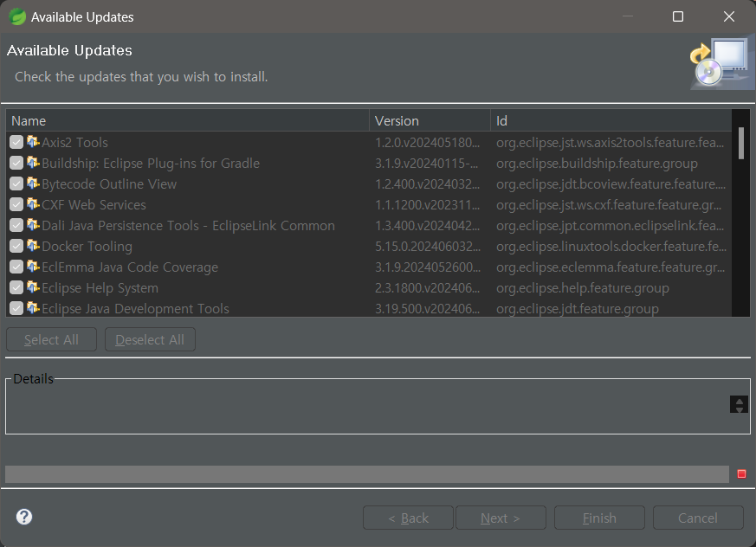Sort by the Name column header
The height and width of the screenshot is (547, 756).
coord(188,120)
